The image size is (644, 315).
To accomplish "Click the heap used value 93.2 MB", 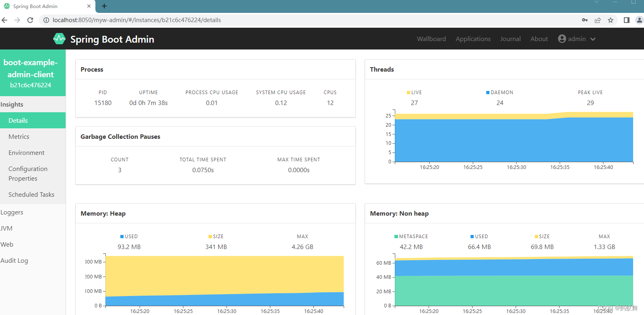I will pyautogui.click(x=129, y=247).
